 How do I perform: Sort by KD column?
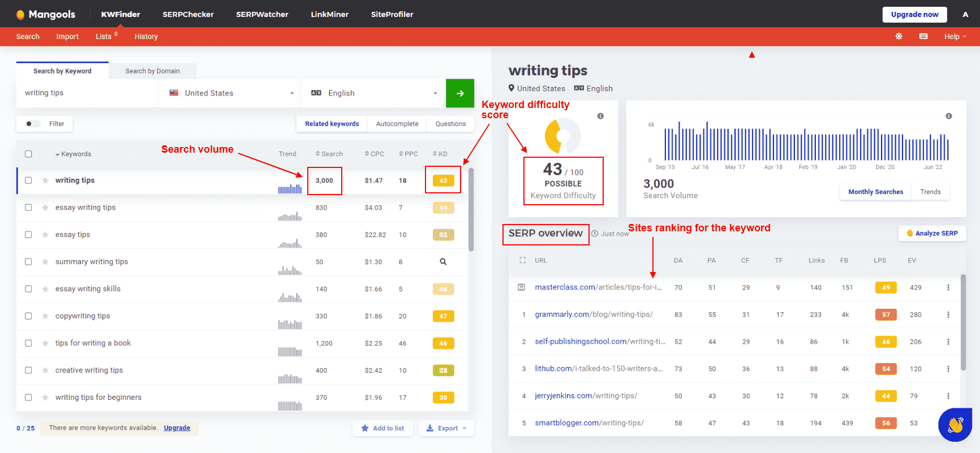point(440,154)
